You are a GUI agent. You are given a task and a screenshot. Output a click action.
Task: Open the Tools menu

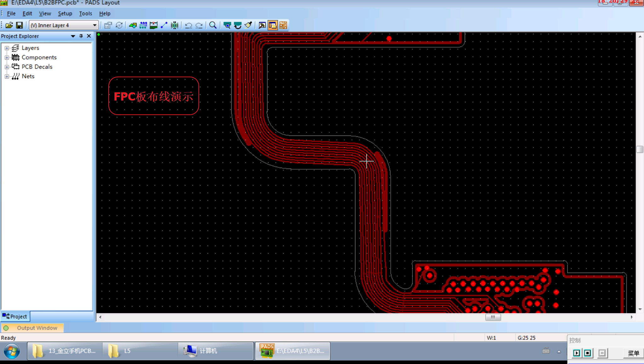click(x=85, y=14)
